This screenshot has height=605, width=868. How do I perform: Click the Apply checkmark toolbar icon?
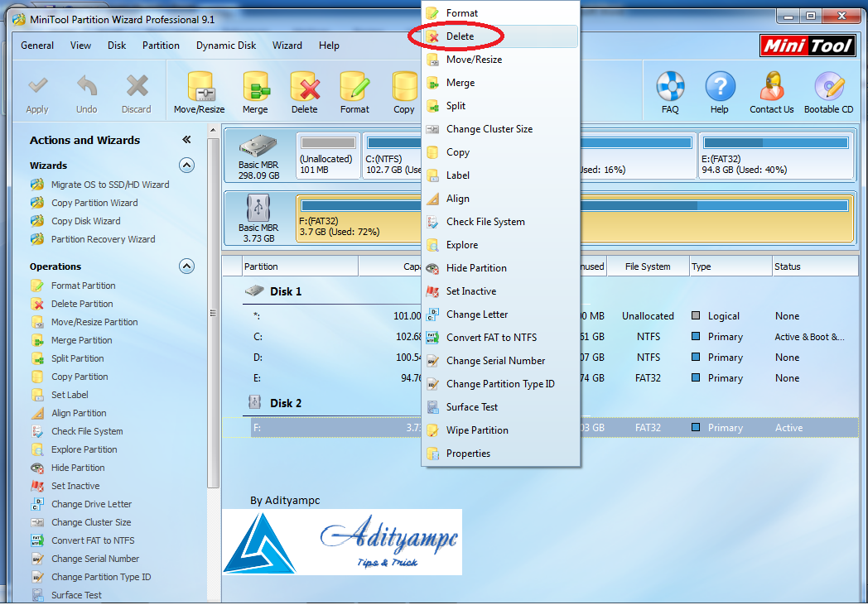click(37, 86)
